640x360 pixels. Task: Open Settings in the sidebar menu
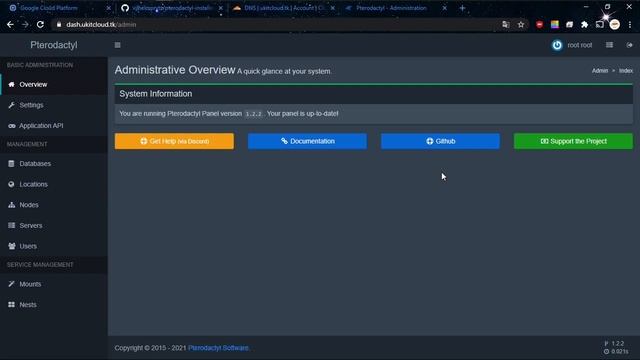[54, 105]
